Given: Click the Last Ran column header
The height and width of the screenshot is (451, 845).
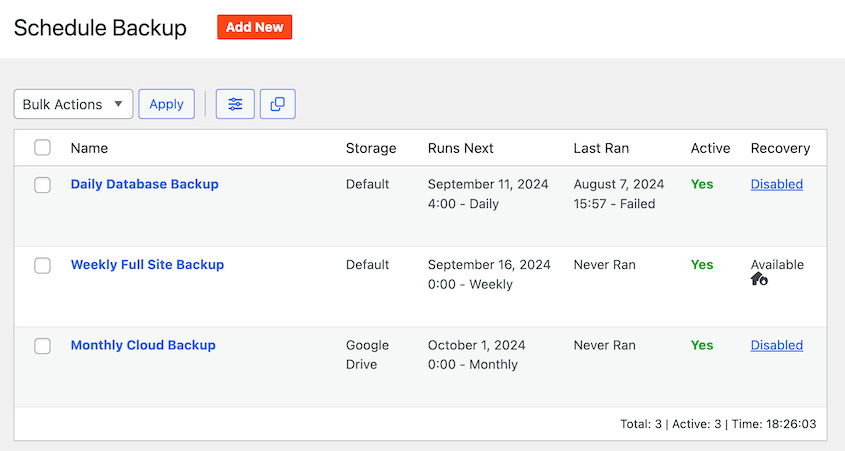Looking at the screenshot, I should click(x=601, y=148).
